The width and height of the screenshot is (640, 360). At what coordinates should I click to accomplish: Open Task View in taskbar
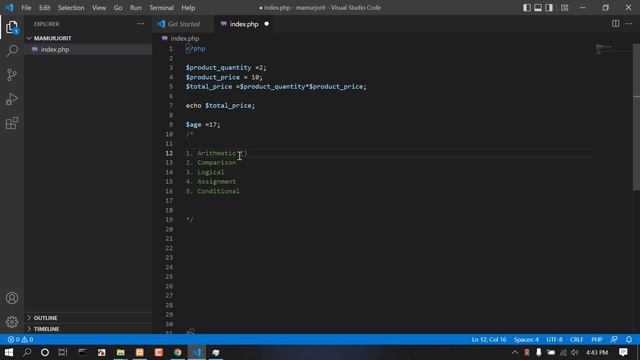63,352
